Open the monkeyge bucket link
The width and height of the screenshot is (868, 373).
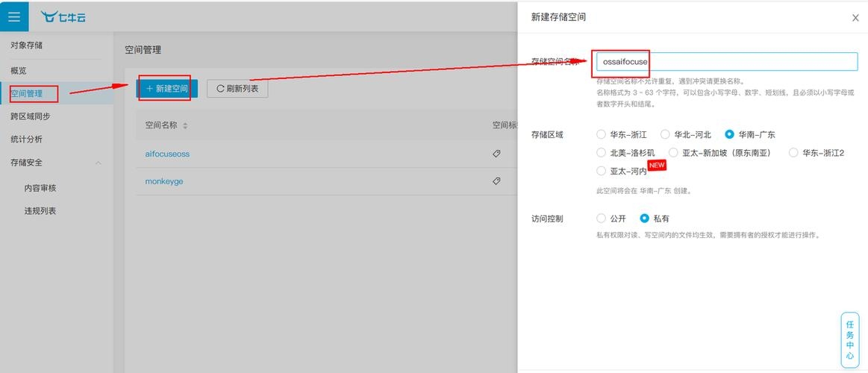pos(164,181)
